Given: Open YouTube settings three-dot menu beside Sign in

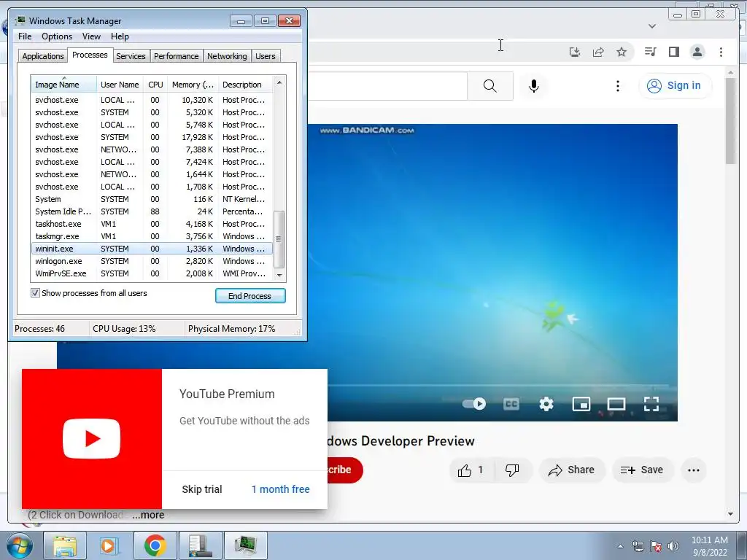Looking at the screenshot, I should click(617, 86).
